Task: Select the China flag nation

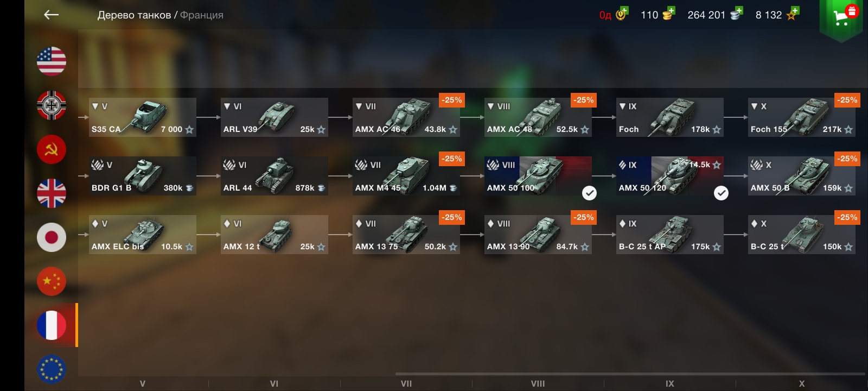Action: (52, 281)
